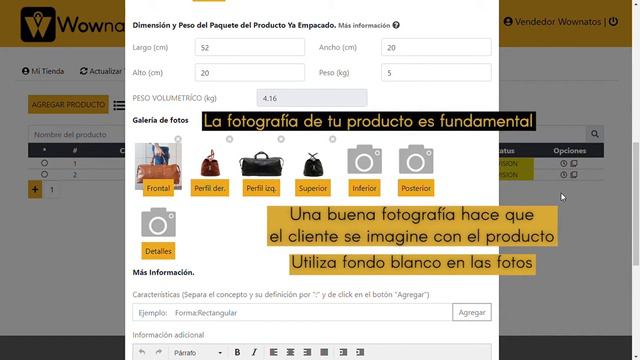Align text left in editor toolbar
Viewport: 640px width, 360px height.
click(273, 352)
